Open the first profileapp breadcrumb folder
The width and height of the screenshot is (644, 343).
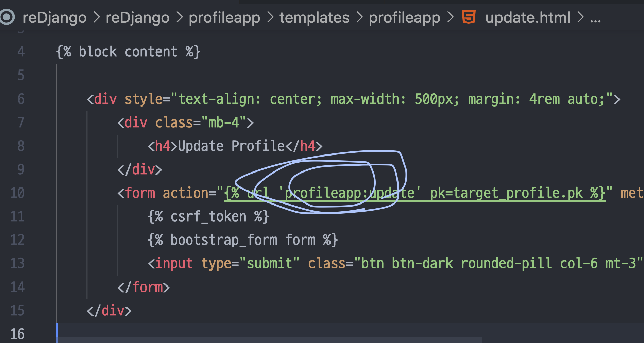(x=224, y=18)
